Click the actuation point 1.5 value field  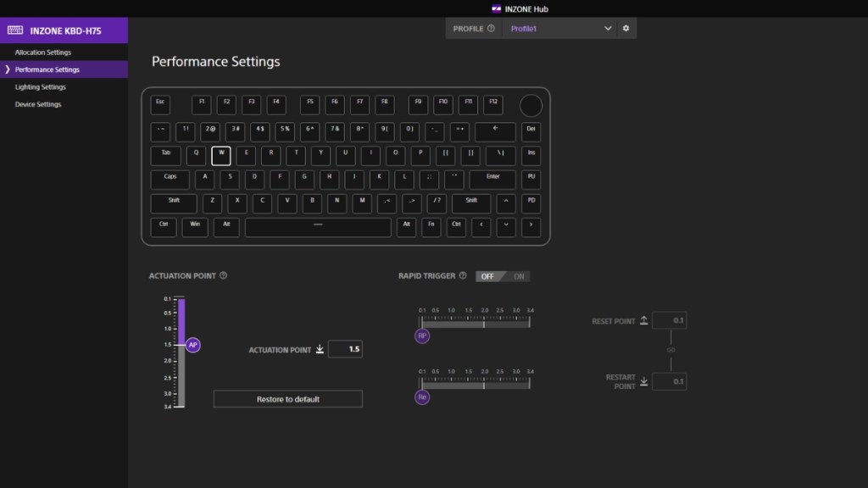click(x=345, y=349)
